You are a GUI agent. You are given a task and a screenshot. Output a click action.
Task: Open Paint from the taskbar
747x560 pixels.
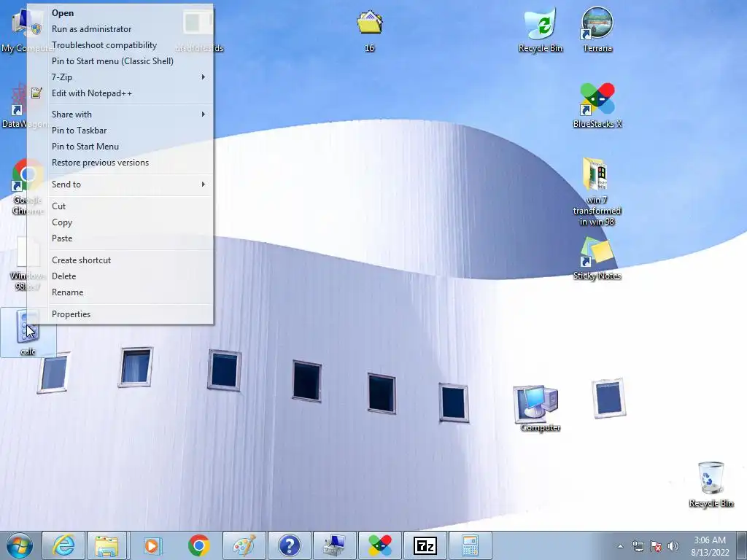pyautogui.click(x=244, y=545)
